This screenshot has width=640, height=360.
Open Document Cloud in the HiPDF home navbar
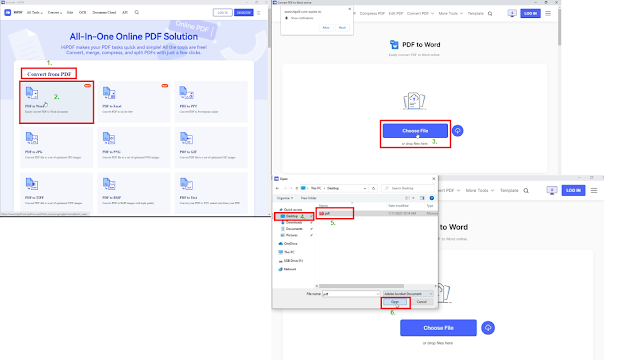[104, 13]
